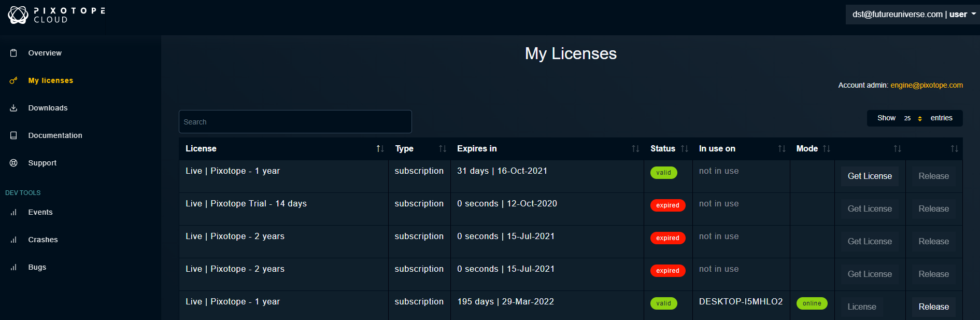The height and width of the screenshot is (320, 980).
Task: Click the Documentation book icon
Action: click(x=13, y=135)
